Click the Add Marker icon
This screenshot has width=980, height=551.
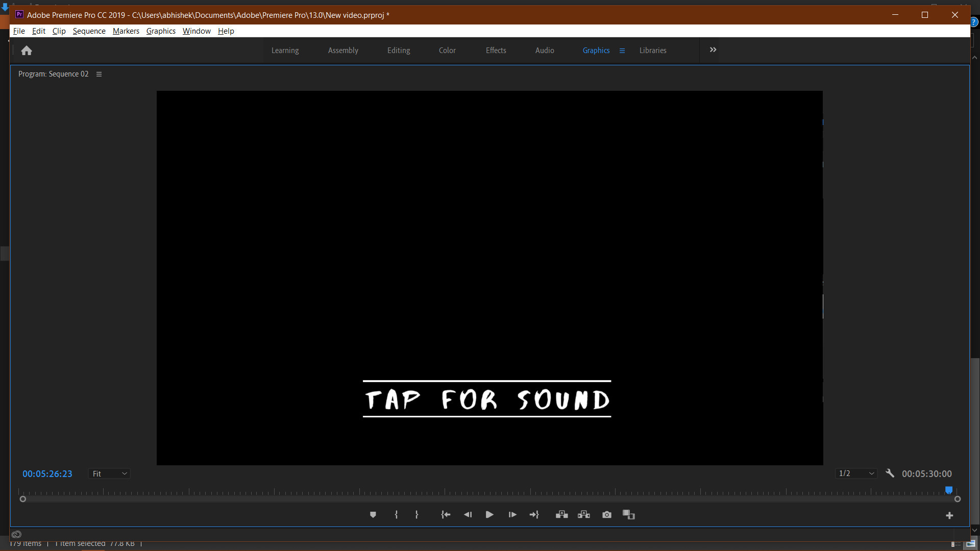tap(373, 515)
